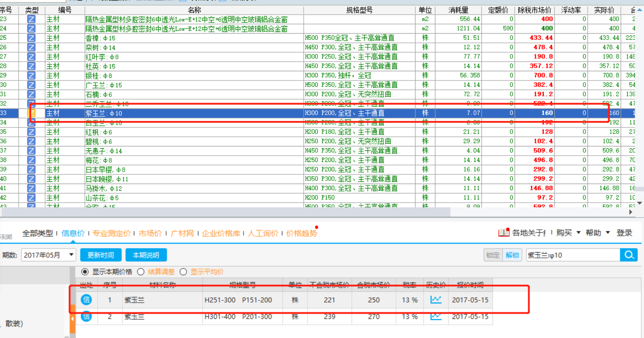Toggle the 解锁 button
The image size is (644, 338).
(x=512, y=255)
